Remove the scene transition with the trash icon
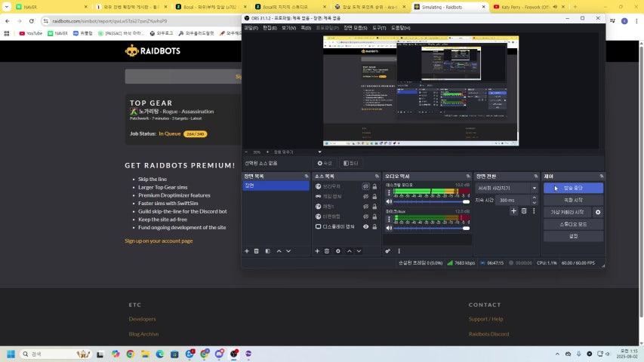This screenshot has height=362, width=644. [524, 211]
